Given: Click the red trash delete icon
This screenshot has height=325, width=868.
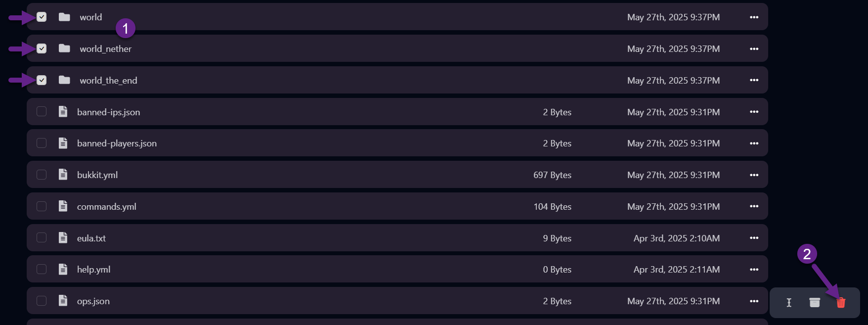Looking at the screenshot, I should (x=841, y=303).
